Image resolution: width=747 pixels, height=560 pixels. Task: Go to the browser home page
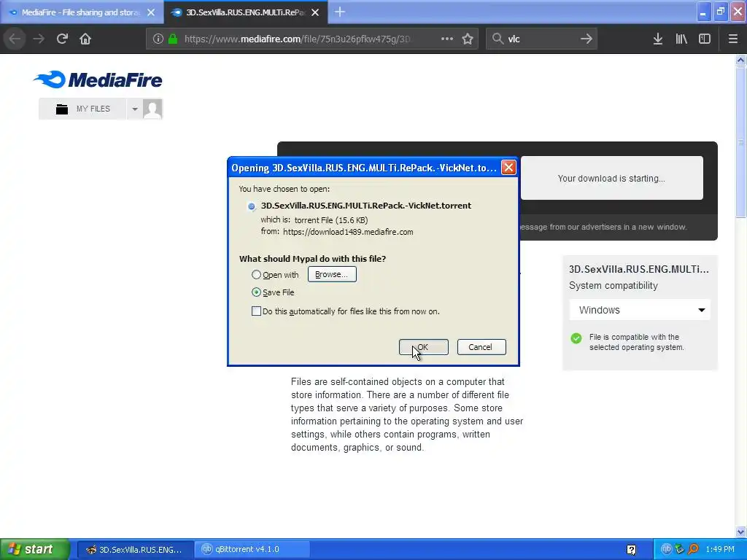[85, 39]
